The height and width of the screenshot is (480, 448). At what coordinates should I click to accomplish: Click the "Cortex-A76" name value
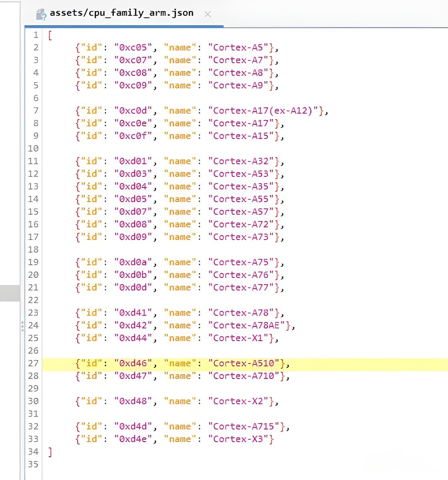[x=241, y=275]
